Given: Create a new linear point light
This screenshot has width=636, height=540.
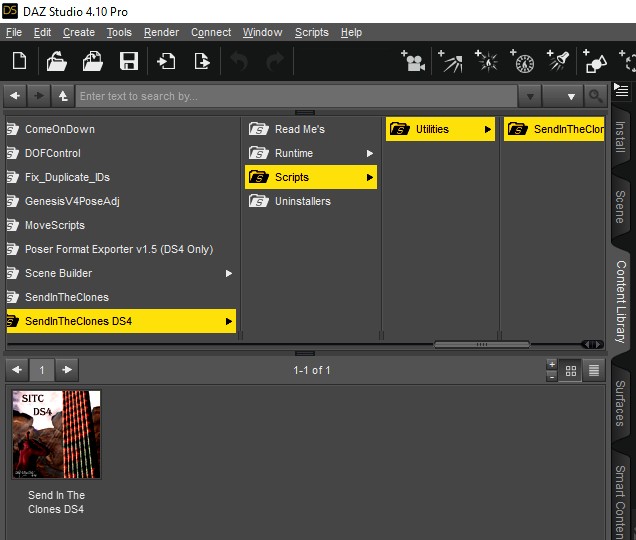Looking at the screenshot, I should pyautogui.click(x=522, y=61).
